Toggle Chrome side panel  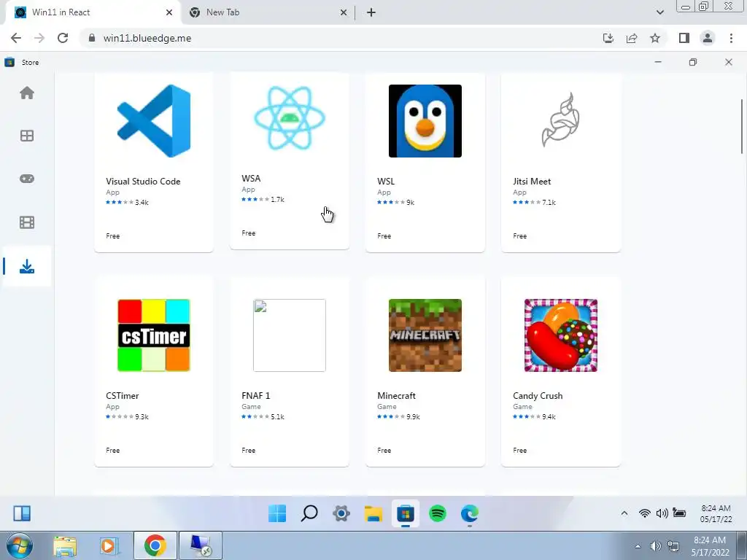click(x=684, y=38)
